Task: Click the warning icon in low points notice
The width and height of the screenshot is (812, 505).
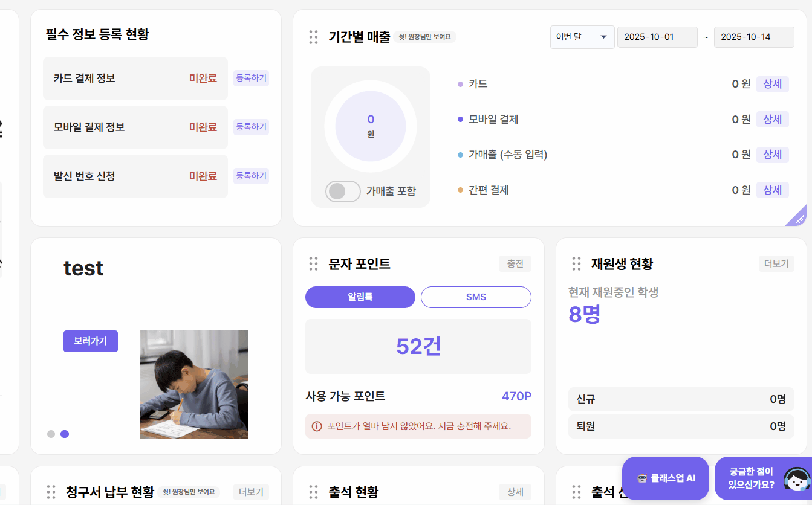Action: 316,426
